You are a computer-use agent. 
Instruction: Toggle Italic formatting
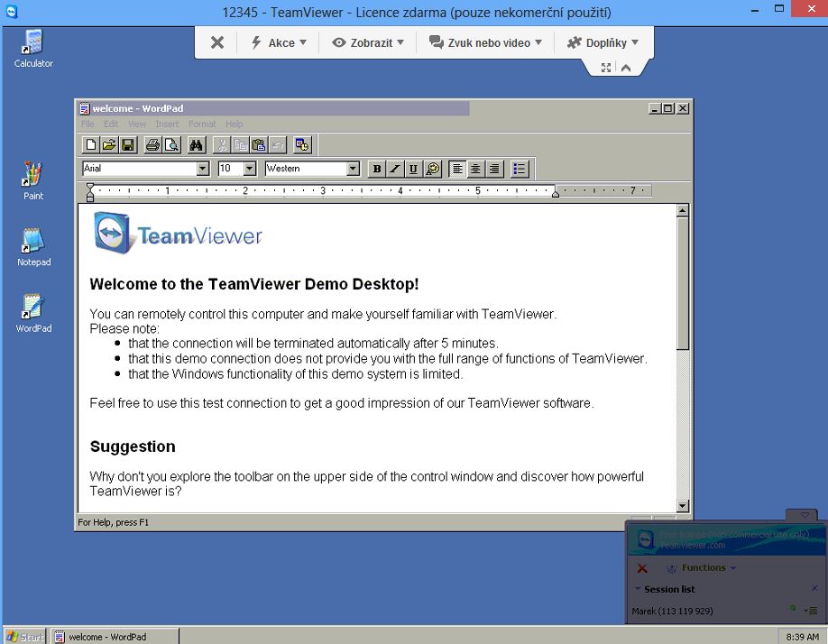click(395, 169)
